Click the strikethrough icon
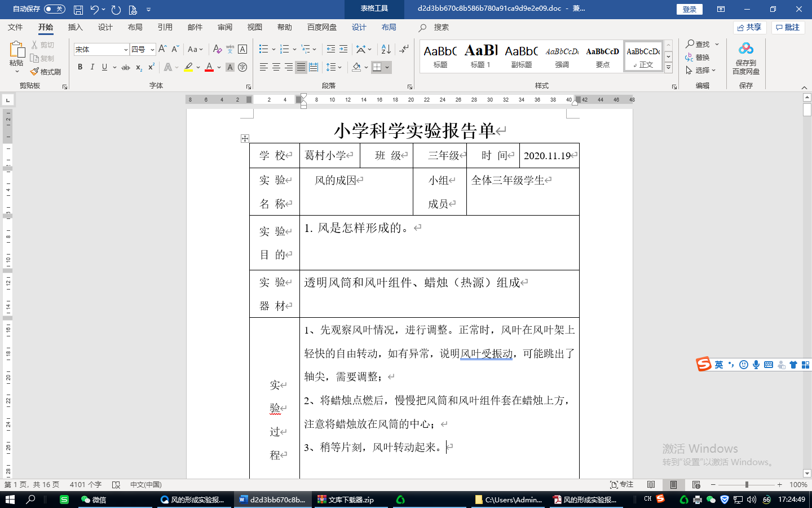The height and width of the screenshot is (508, 812). [x=126, y=67]
